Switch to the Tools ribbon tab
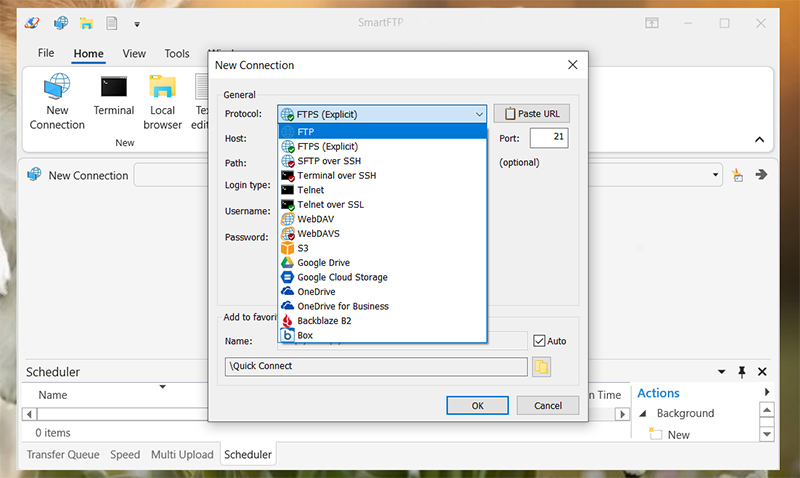The width and height of the screenshot is (800, 478). (x=177, y=54)
